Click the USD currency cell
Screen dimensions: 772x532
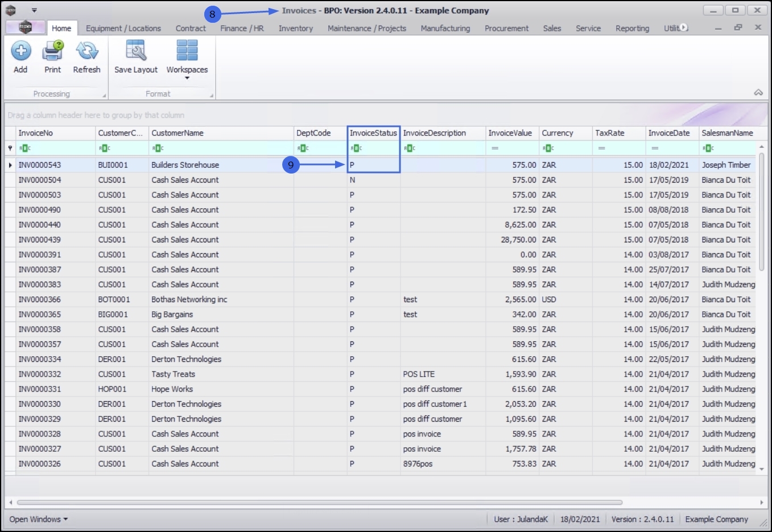(x=566, y=299)
